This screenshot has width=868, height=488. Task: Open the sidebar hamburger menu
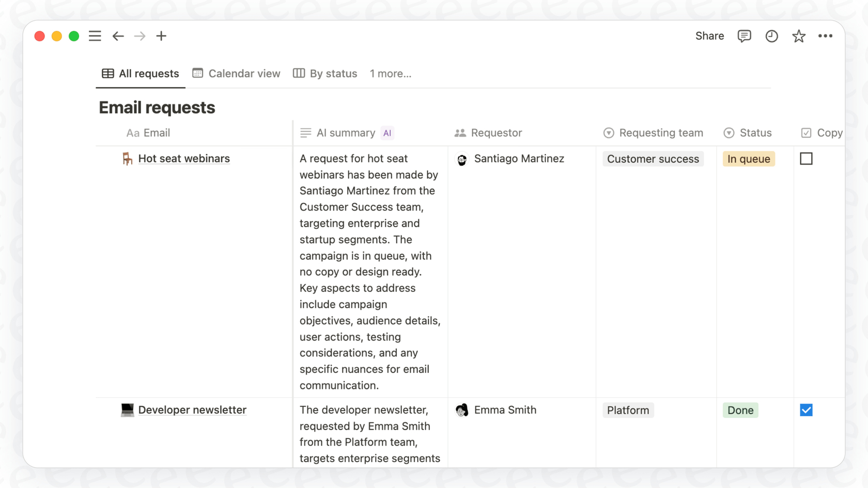pyautogui.click(x=95, y=36)
